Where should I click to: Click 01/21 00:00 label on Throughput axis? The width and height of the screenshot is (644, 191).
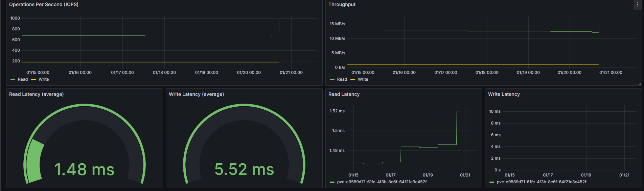[611, 73]
